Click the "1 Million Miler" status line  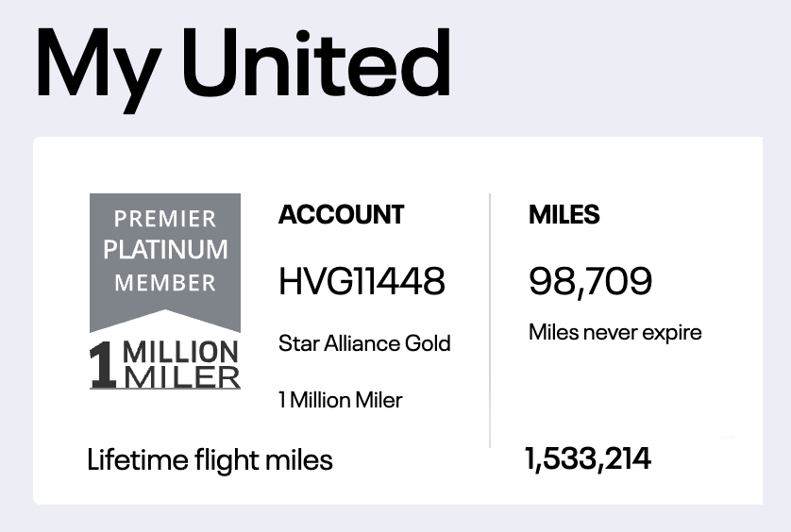click(x=340, y=400)
